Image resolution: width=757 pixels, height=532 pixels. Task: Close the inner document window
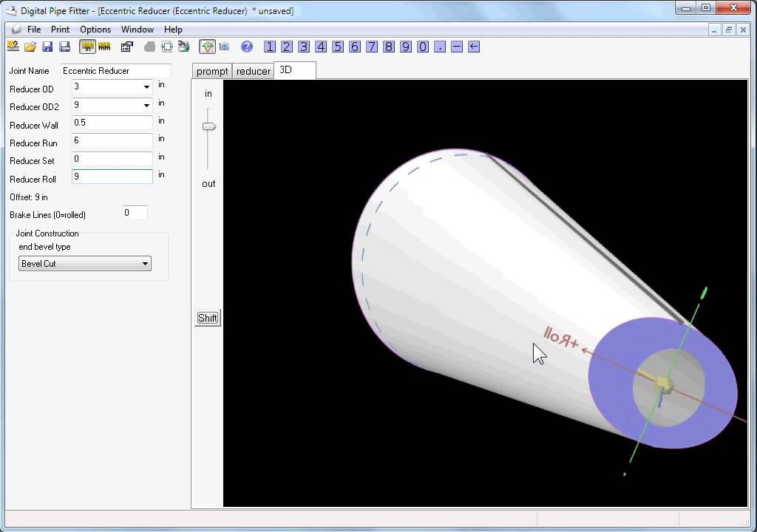coord(744,30)
